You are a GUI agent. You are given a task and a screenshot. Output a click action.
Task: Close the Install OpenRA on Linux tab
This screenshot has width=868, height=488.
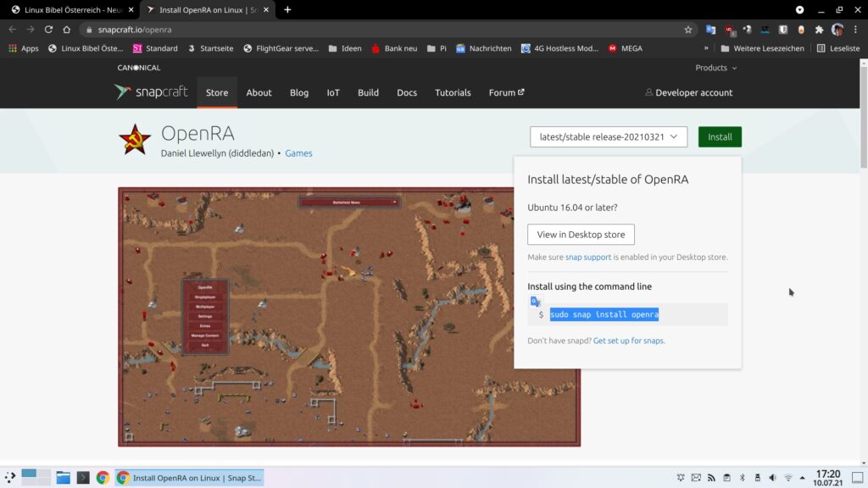click(266, 9)
